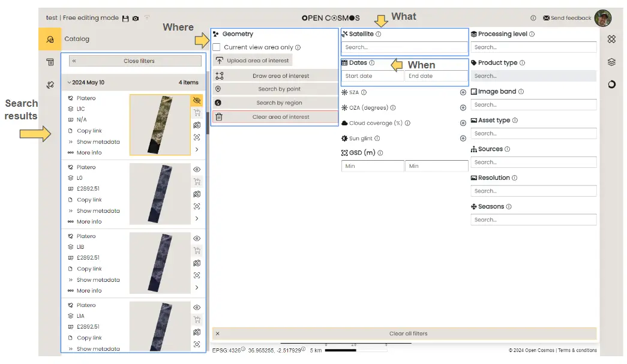This screenshot has width=627, height=364.
Task: Zoom to footprint of first L1C result
Action: (x=196, y=137)
